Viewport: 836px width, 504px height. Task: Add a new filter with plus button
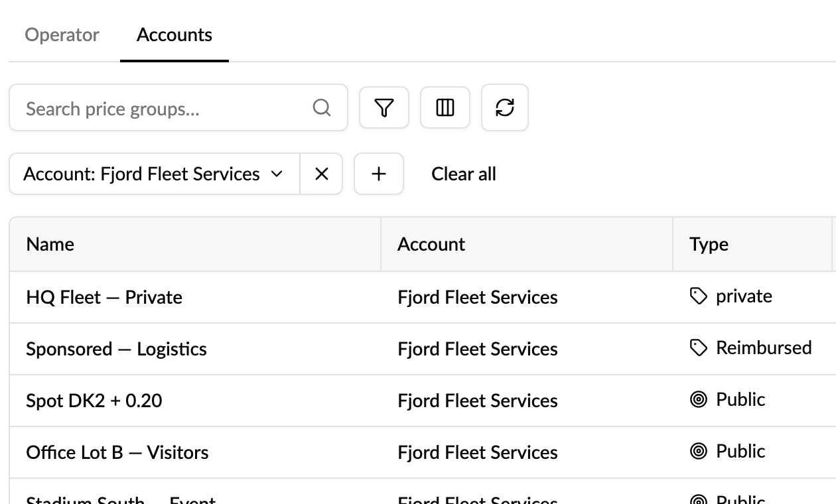379,174
